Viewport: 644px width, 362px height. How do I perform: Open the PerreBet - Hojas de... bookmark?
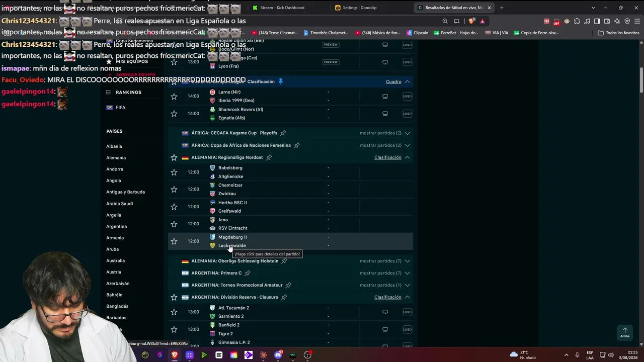tap(455, 33)
